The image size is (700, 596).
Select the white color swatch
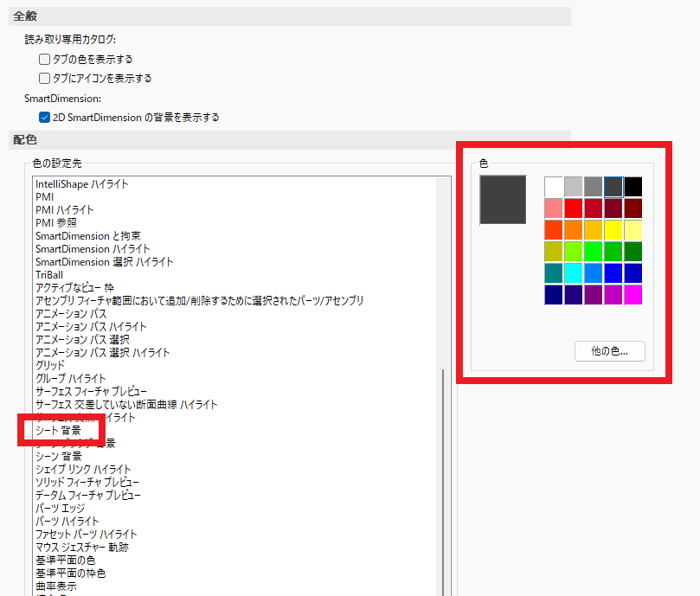pos(554,186)
